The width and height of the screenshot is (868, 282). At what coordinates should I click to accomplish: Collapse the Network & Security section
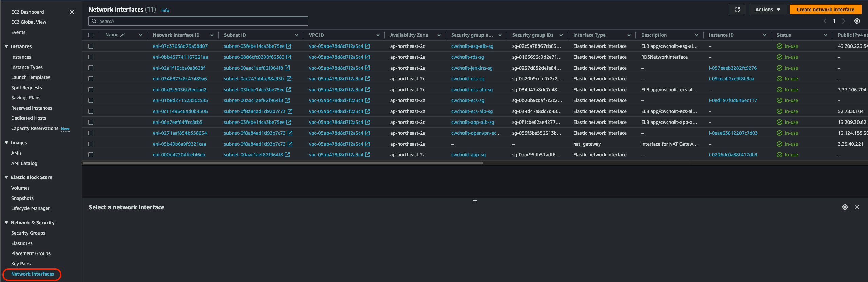pyautogui.click(x=6, y=223)
